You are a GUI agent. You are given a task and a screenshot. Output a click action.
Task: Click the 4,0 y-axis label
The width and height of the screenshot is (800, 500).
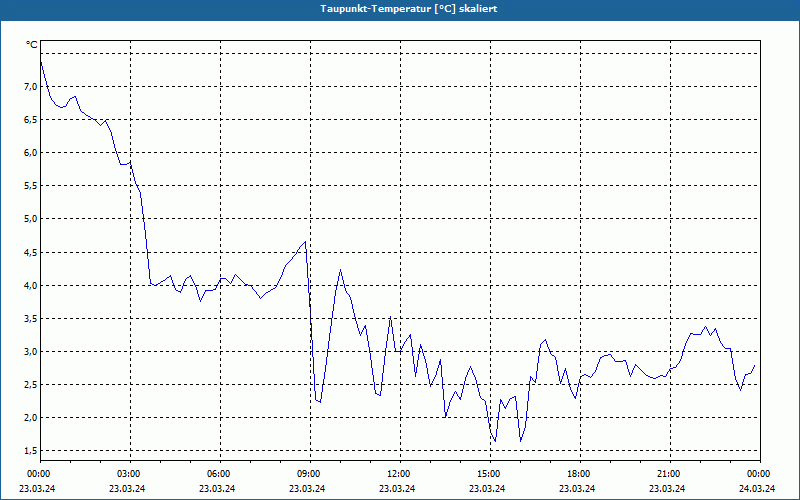30,285
